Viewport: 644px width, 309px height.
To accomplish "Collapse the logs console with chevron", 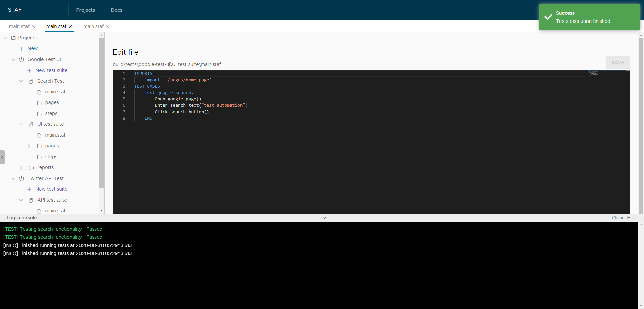I will pos(324,218).
